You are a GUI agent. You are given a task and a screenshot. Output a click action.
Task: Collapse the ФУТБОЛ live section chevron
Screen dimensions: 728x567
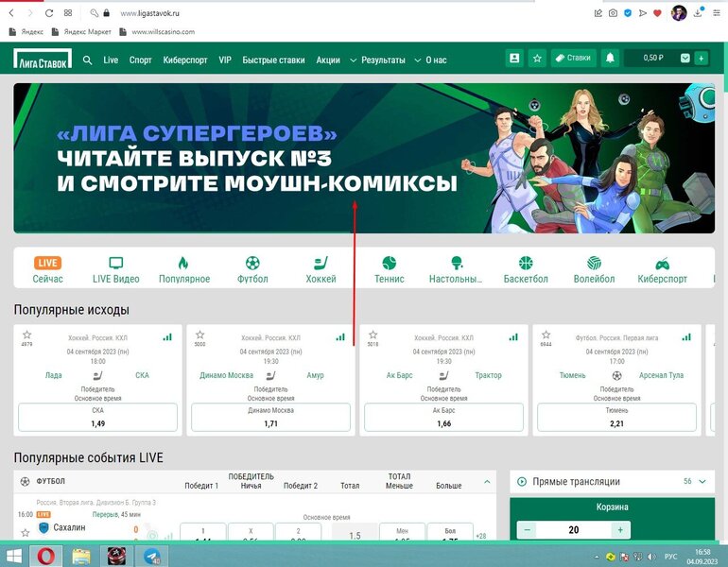(x=487, y=482)
